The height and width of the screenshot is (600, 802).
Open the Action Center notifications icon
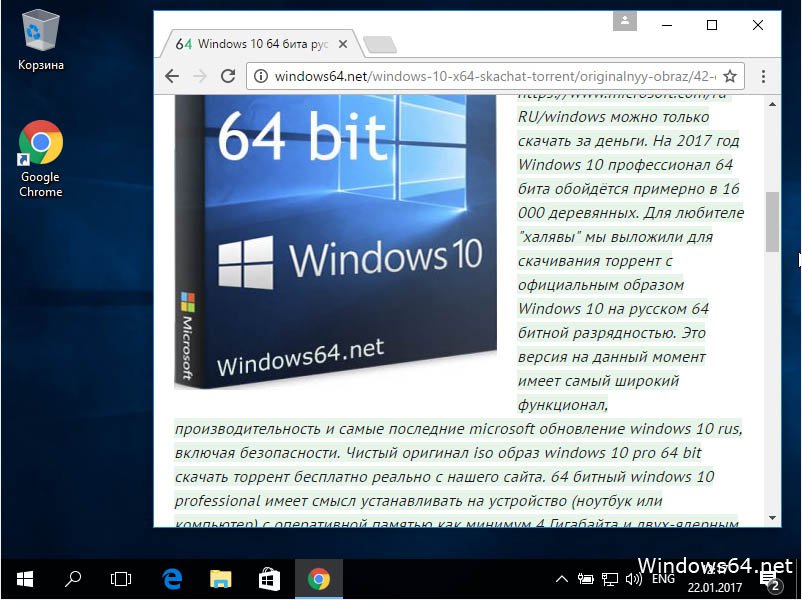point(770,580)
